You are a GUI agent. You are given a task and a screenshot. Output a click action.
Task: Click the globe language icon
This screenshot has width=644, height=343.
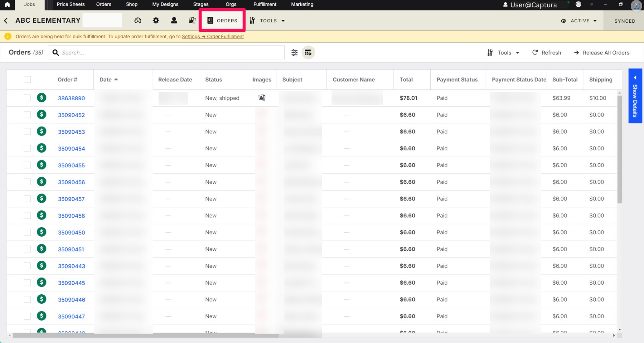pyautogui.click(x=578, y=4)
